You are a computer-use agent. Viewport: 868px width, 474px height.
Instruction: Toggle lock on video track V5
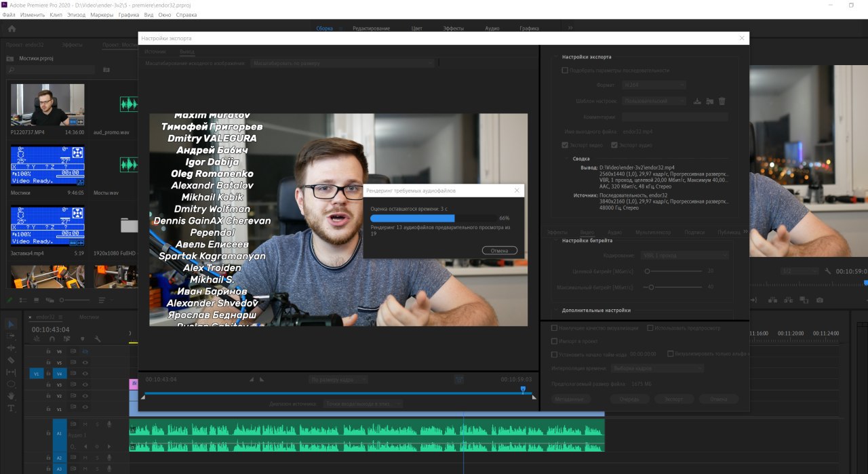point(48,363)
